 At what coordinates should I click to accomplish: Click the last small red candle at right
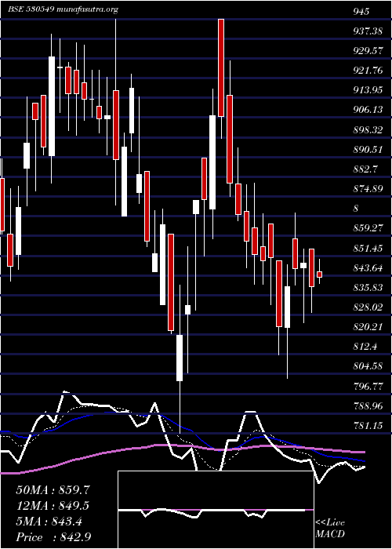pos(319,274)
